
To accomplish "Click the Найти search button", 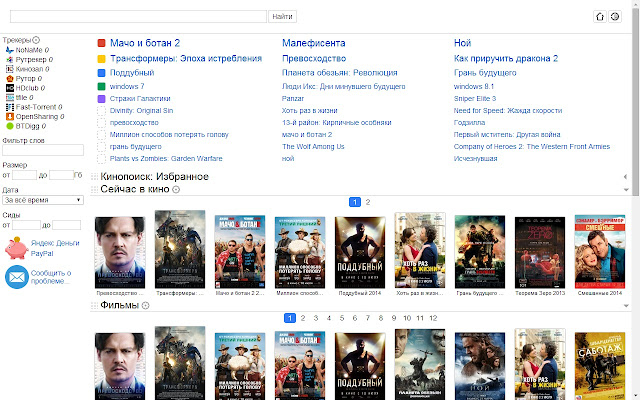I will coord(282,17).
